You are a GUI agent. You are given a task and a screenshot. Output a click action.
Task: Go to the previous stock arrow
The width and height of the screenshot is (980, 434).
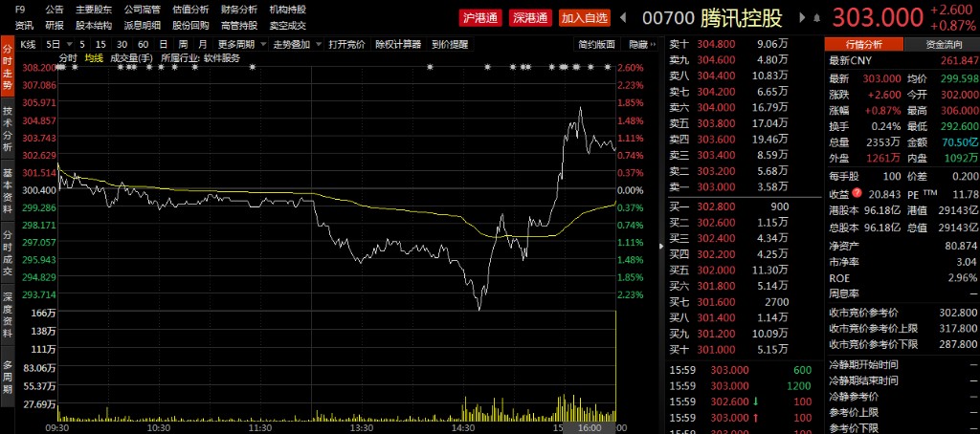pos(622,18)
